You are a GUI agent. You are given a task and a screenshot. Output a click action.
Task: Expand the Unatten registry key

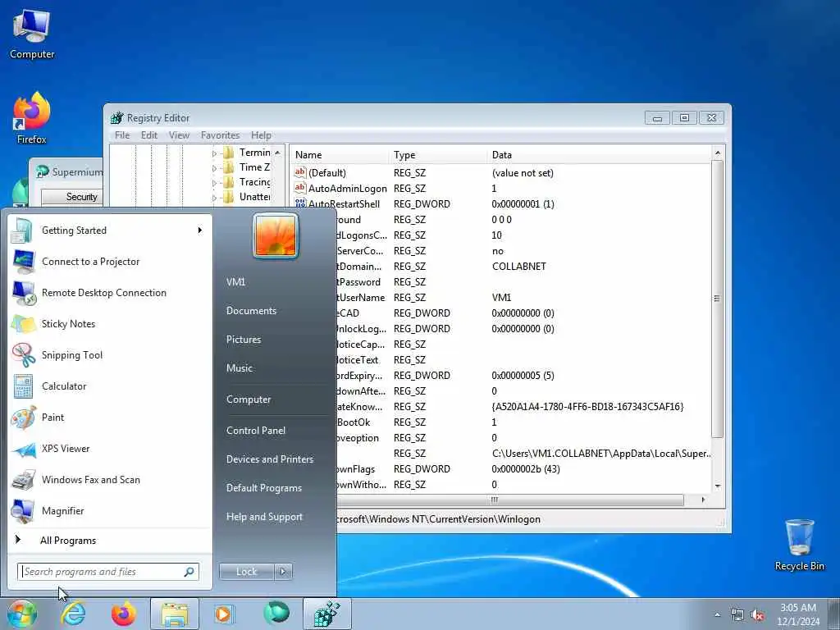click(214, 198)
